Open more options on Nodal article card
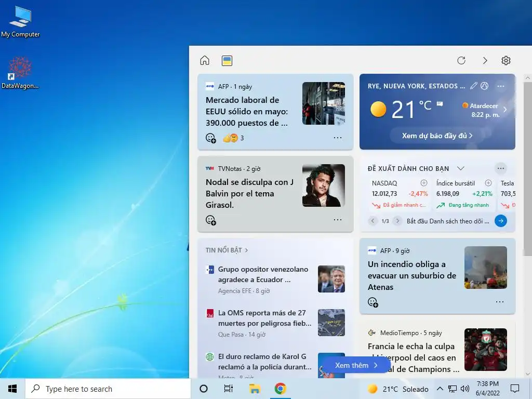Image resolution: width=532 pixels, height=399 pixels. coord(338,220)
